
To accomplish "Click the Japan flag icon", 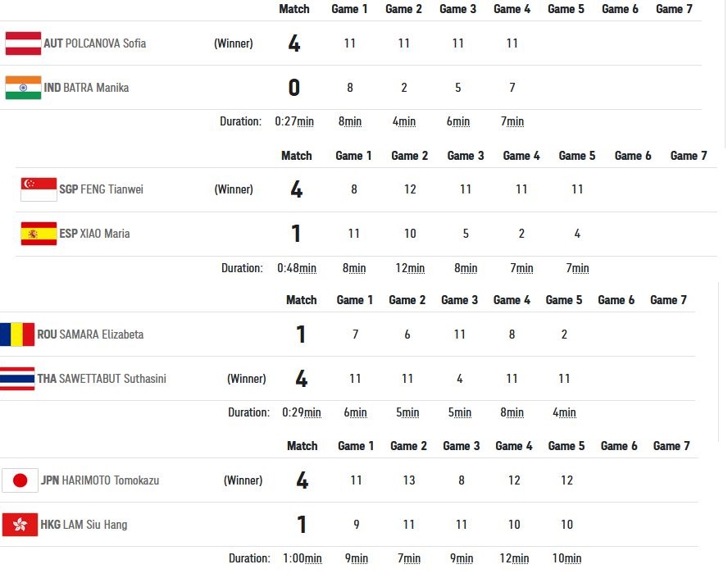I will [x=20, y=480].
